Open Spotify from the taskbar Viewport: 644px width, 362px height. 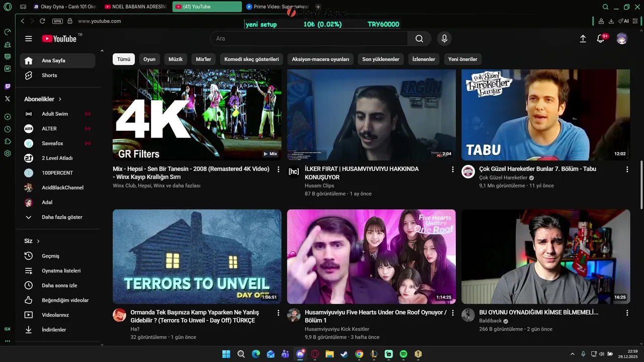pyautogui.click(x=403, y=354)
